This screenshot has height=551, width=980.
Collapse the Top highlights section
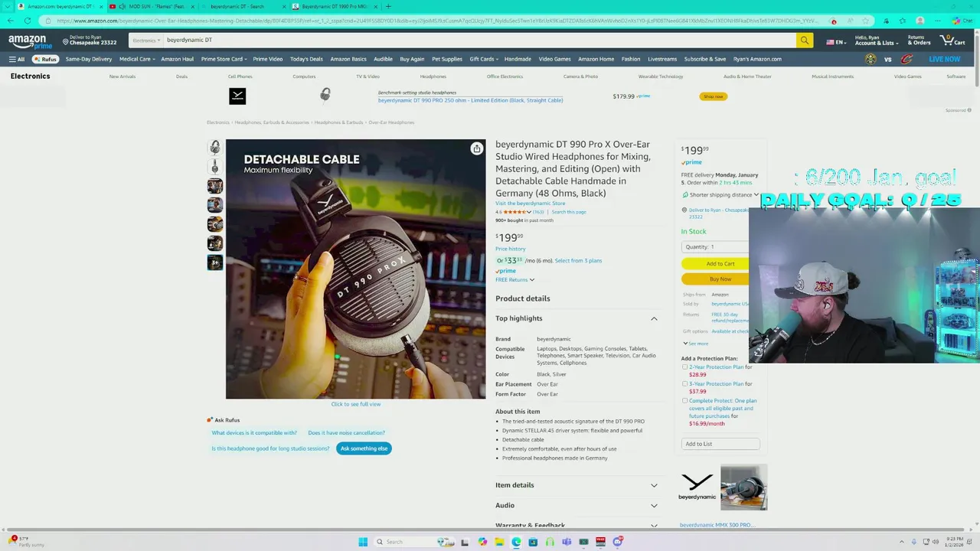pyautogui.click(x=653, y=318)
